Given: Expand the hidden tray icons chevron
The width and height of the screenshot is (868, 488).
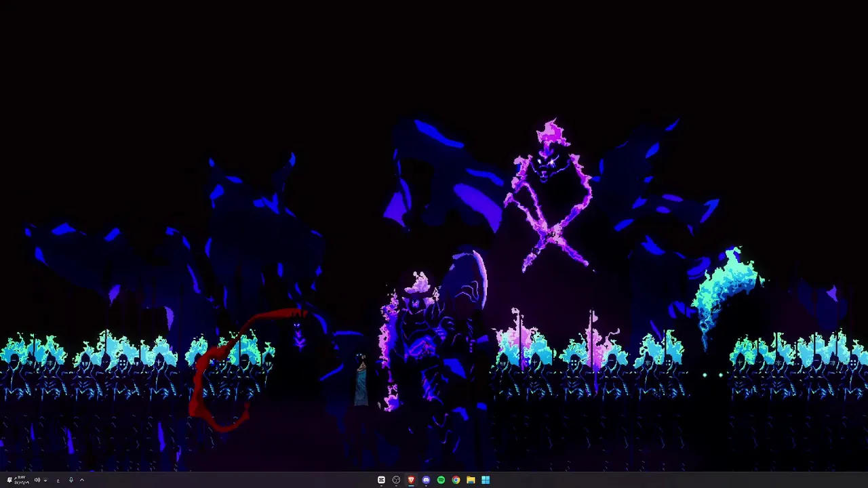Looking at the screenshot, I should point(82,480).
